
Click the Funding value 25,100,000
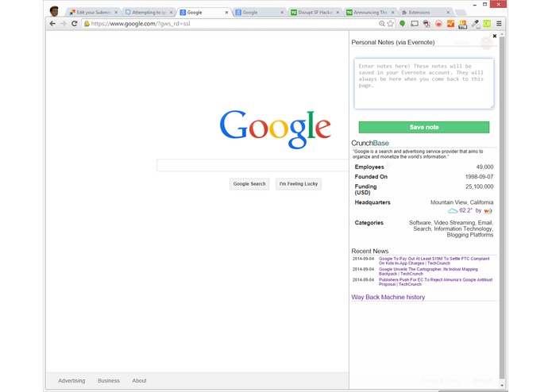point(479,186)
